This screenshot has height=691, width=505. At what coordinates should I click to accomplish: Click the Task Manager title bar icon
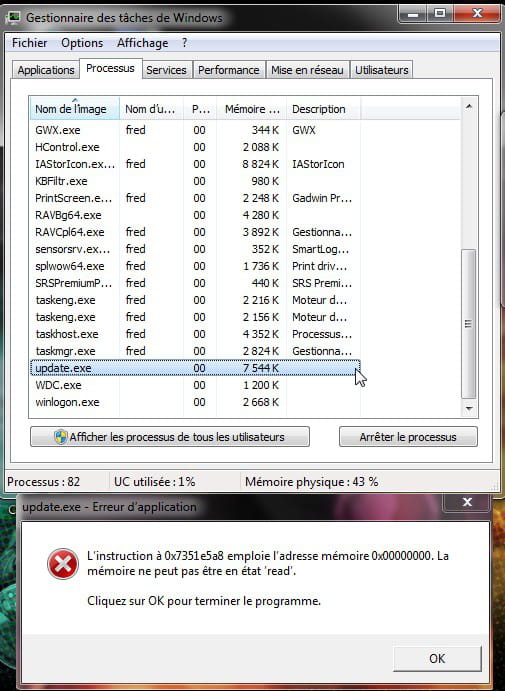tap(14, 17)
